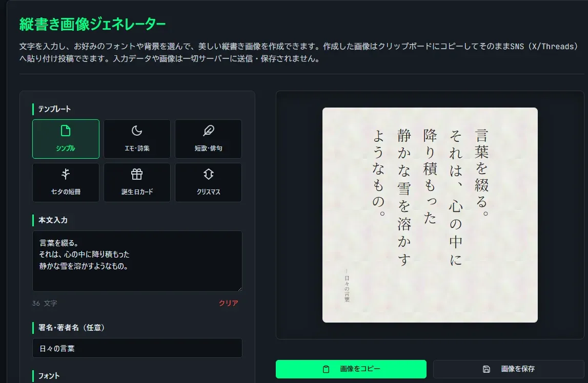Click the 画像を保存 button

click(509, 369)
